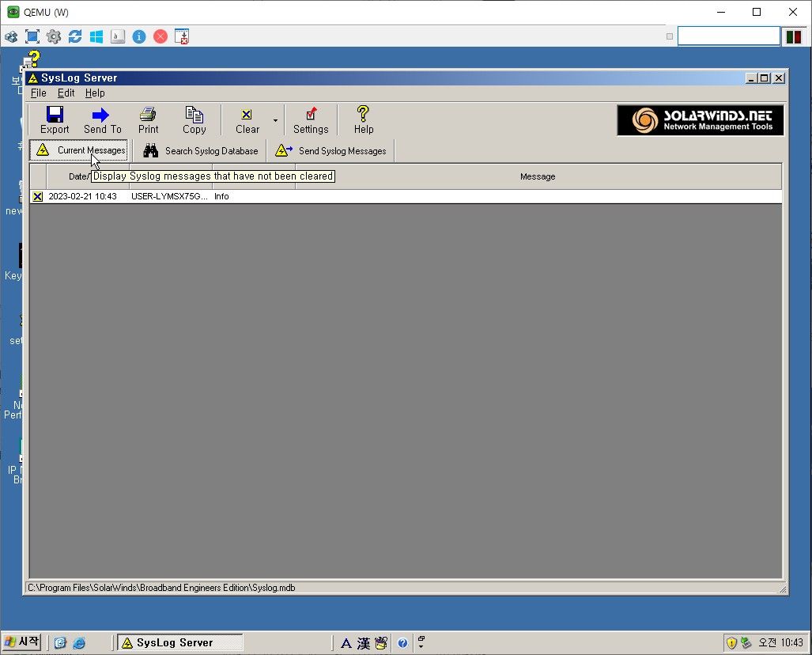Click the network tray icon next to shield
This screenshot has width=812, height=655.
(746, 643)
